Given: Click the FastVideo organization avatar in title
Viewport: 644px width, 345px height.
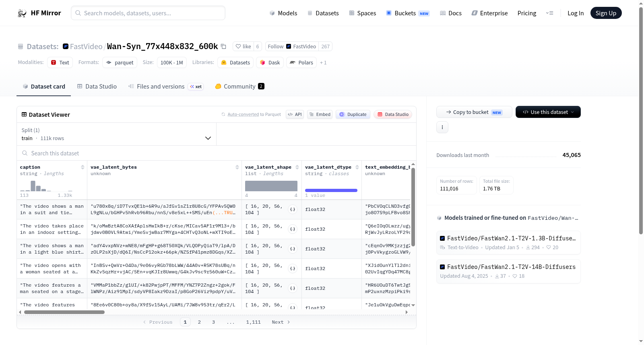Looking at the screenshot, I should click(66, 46).
